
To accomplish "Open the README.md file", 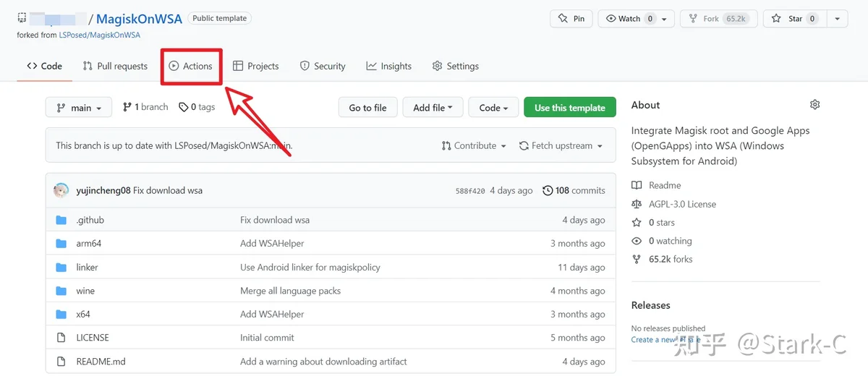I will tap(101, 362).
